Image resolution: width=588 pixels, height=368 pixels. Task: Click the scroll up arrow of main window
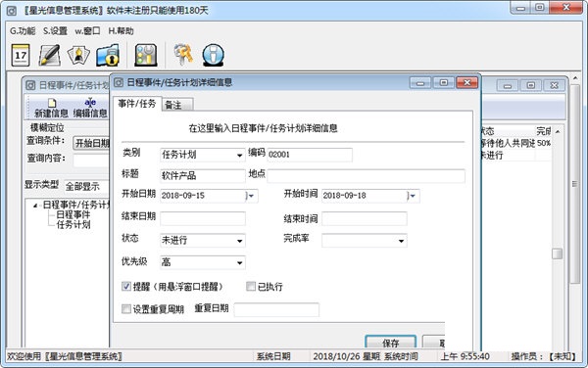575,78
